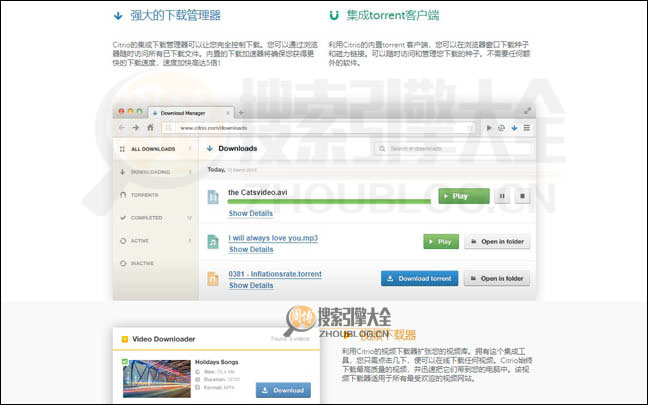
Task: Toggle the Holidays Songs video checkbox
Action: (x=125, y=362)
